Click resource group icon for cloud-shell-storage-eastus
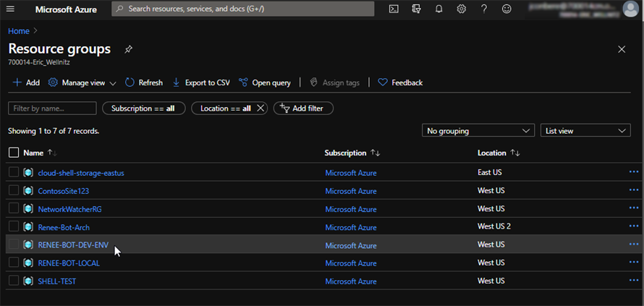Viewport: 644px width, 306px height. [x=28, y=172]
